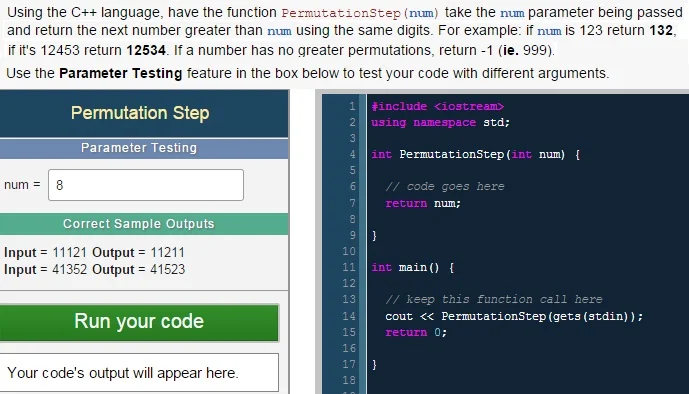
Task: Click line number 17 in gutter
Action: pyautogui.click(x=349, y=365)
